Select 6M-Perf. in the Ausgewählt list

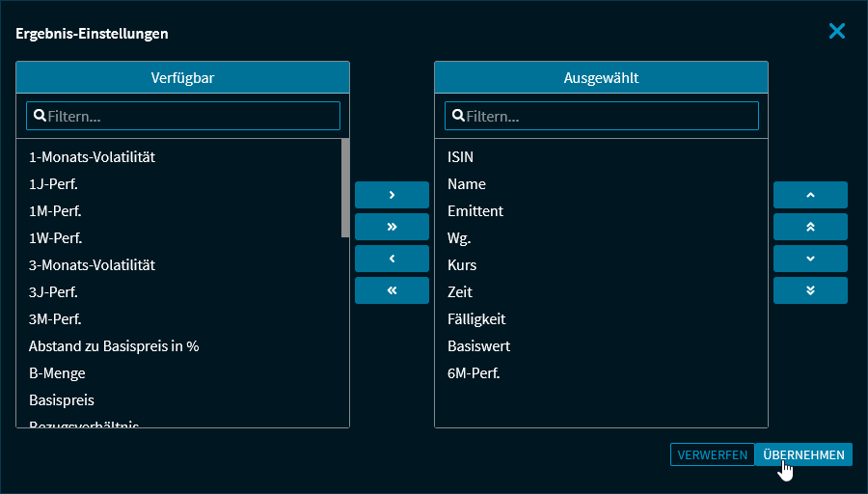(x=474, y=372)
